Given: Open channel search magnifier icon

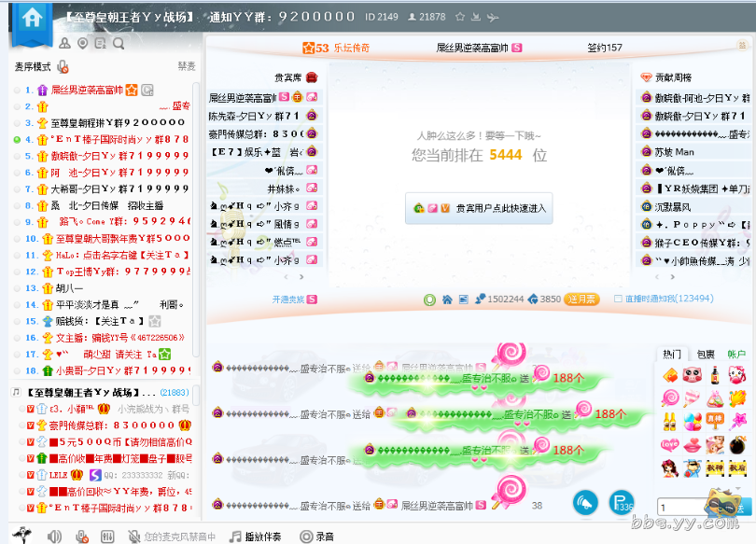Looking at the screenshot, I should tap(119, 44).
